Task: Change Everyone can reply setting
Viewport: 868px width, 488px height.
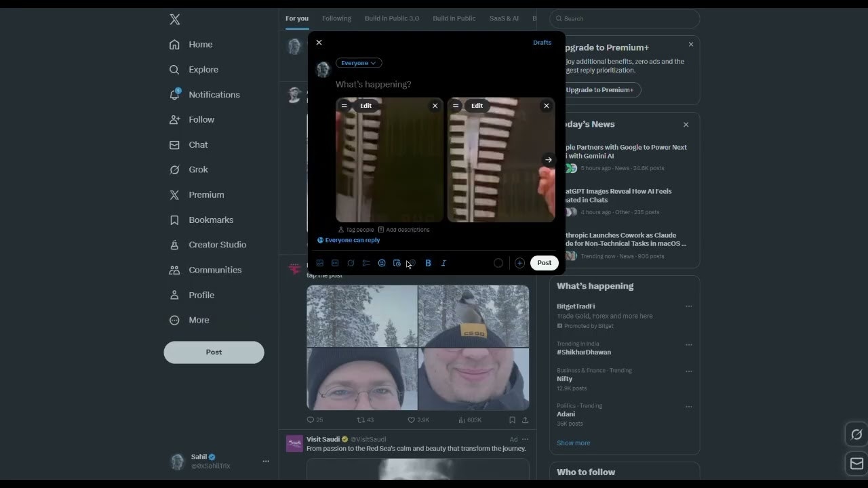Action: [349, 240]
